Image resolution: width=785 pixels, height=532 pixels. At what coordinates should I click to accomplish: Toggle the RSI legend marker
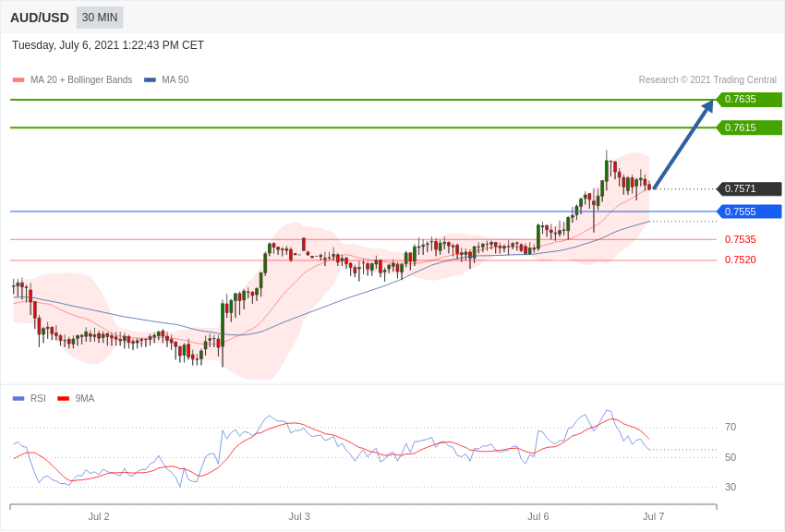point(18,399)
